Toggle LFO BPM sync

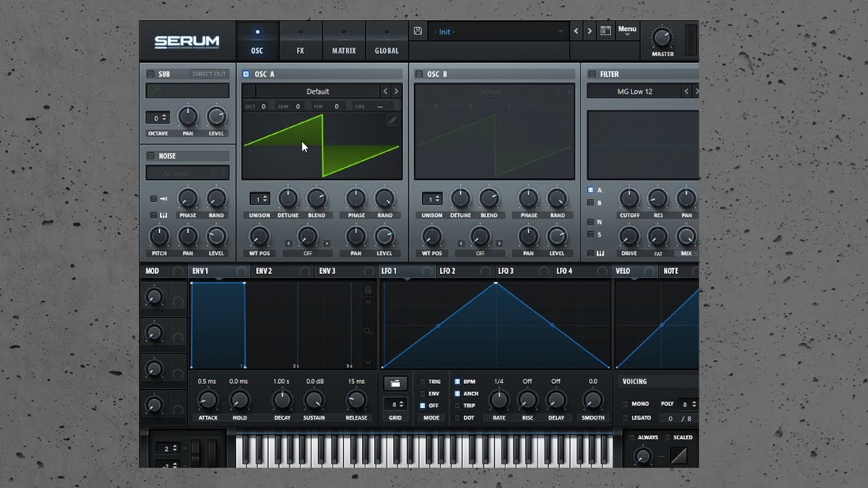[x=457, y=382]
